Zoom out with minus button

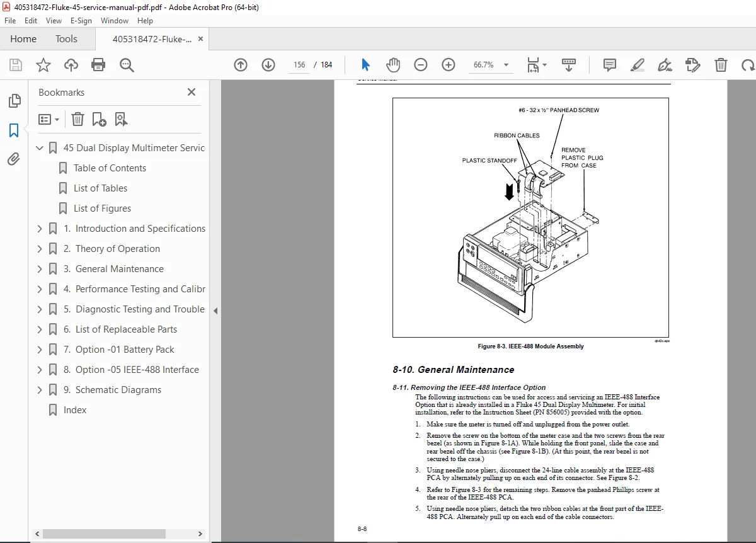tap(421, 65)
